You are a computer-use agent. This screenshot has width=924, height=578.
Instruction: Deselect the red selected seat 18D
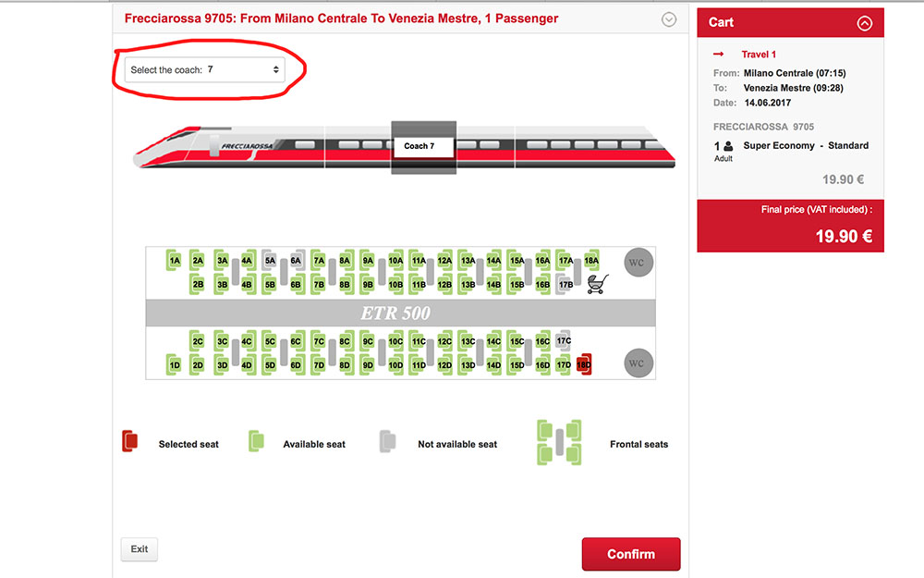(x=583, y=365)
